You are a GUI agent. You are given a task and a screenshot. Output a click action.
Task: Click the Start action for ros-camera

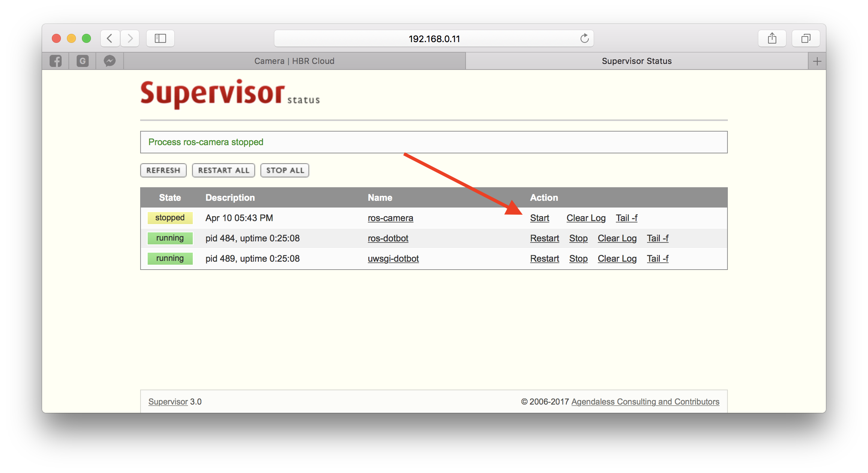click(x=538, y=218)
